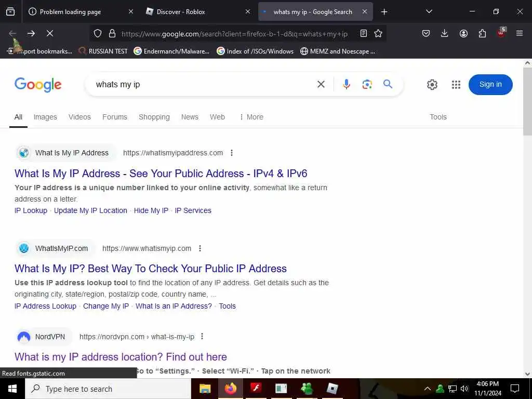Open NordVPN IP address location result

[121, 356]
